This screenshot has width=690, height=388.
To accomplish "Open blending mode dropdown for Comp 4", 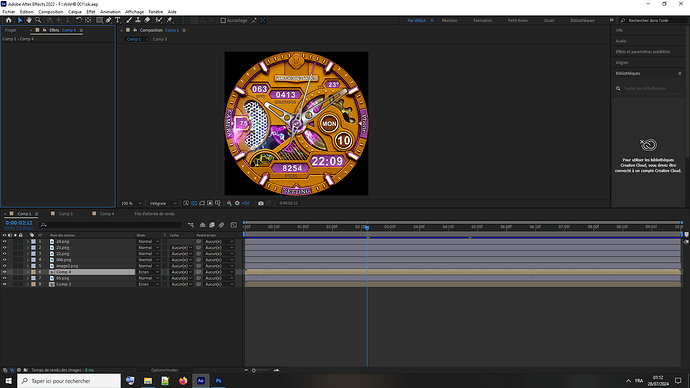I will click(149, 272).
